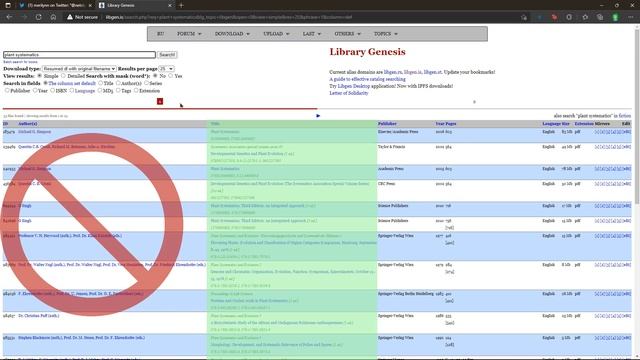640x360 pixels.
Task: Open the browser three-dots settings menu
Action: coord(630,17)
